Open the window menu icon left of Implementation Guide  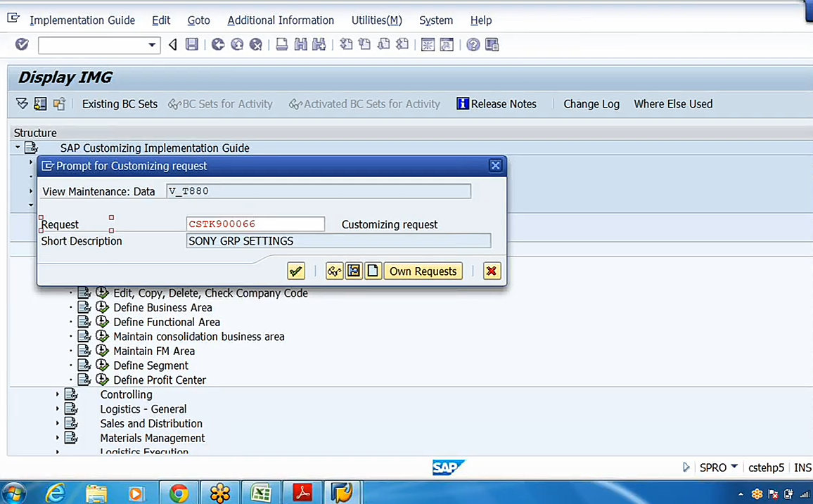click(x=13, y=19)
